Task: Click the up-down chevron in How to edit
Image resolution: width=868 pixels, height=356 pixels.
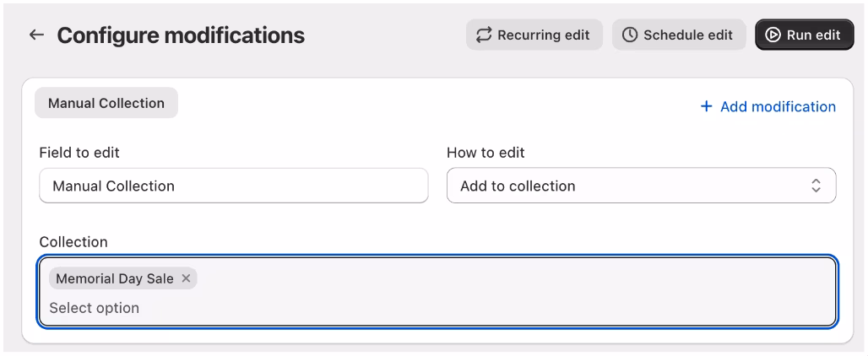Action: 816,186
